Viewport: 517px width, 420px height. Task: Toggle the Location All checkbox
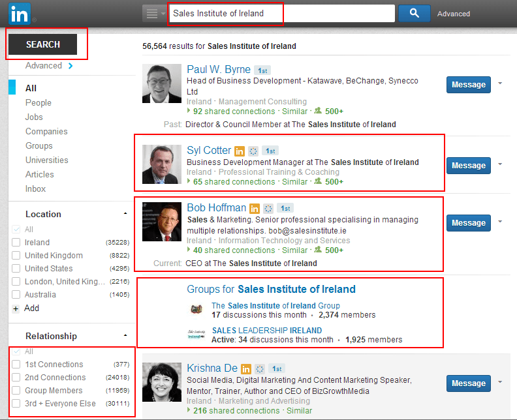16,230
